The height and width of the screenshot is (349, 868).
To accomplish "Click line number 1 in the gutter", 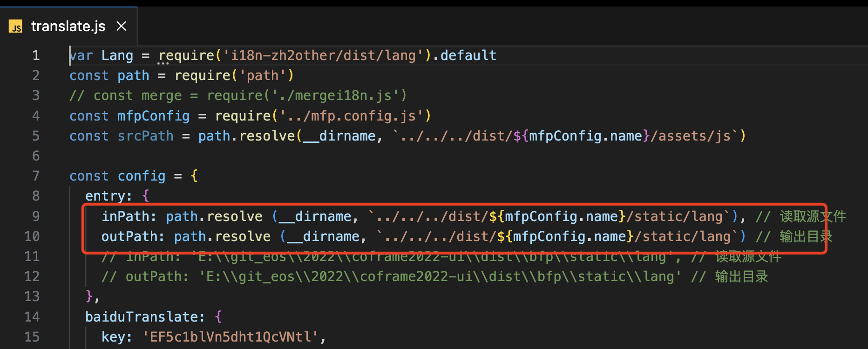I will 36,55.
